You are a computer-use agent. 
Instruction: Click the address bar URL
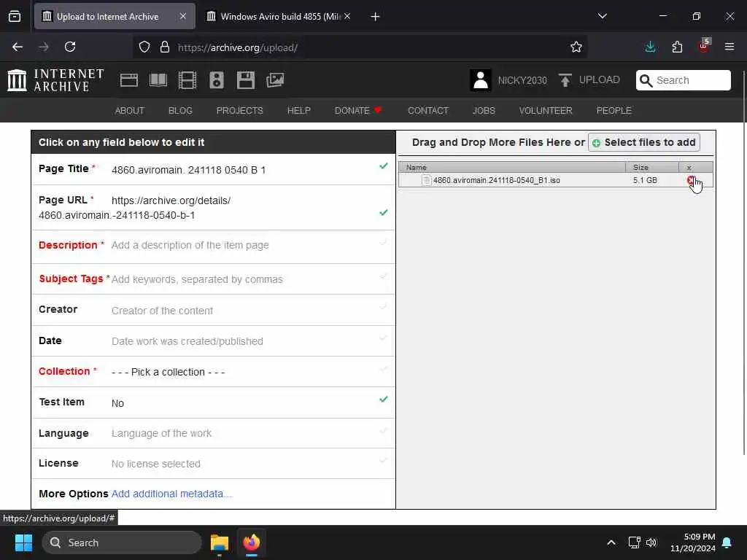tap(362, 47)
